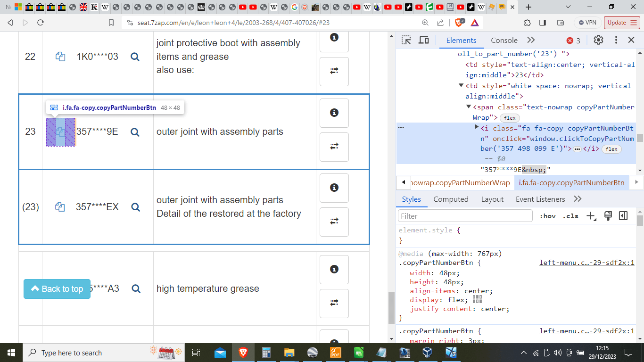The height and width of the screenshot is (362, 644).
Task: Activate the DevTools inspect element picker
Action: tap(406, 41)
